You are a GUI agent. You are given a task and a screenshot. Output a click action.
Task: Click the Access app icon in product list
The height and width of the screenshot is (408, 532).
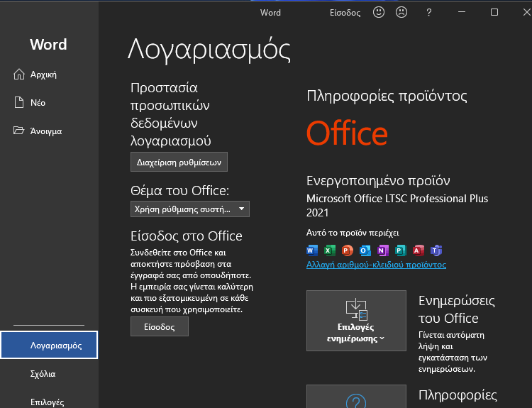pos(419,250)
